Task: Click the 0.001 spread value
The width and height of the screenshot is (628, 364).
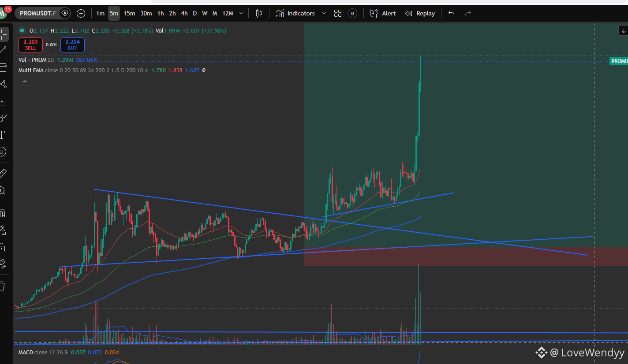Action: tap(52, 45)
